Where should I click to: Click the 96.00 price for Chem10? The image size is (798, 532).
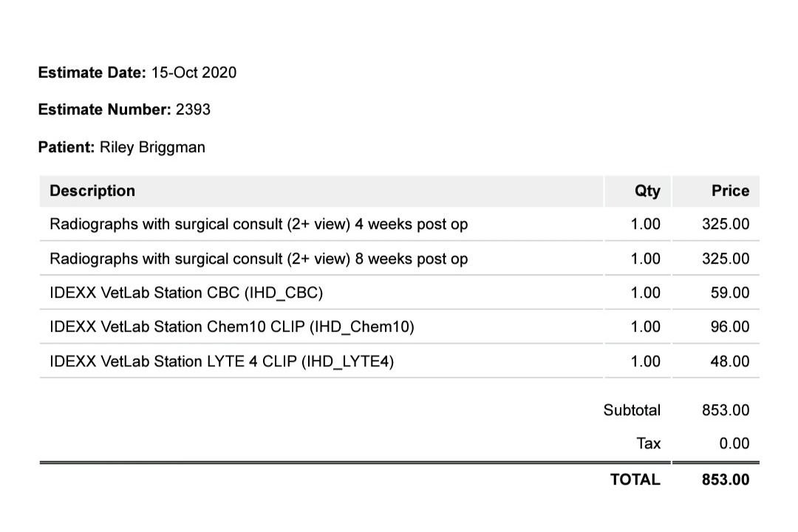[730, 327]
